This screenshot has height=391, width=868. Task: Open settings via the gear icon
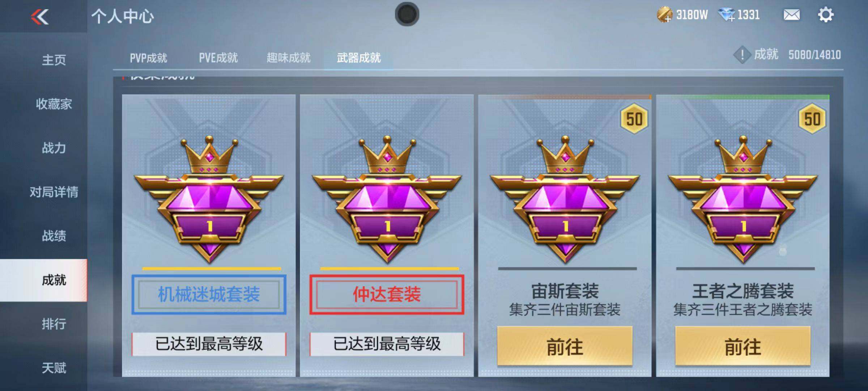[826, 15]
